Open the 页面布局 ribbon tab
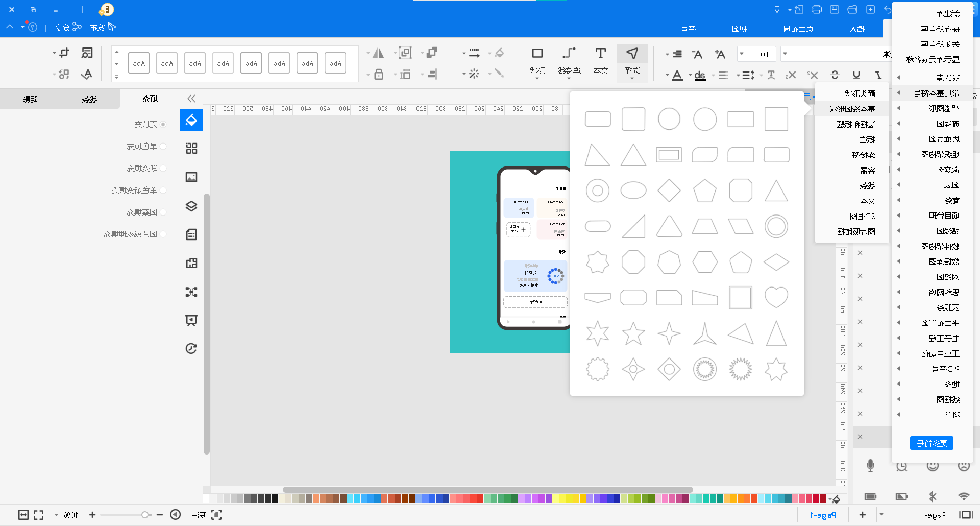The height and width of the screenshot is (526, 980). point(798,29)
